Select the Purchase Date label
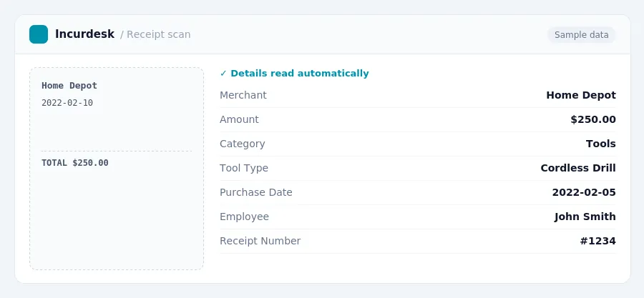644x298 pixels. point(256,192)
